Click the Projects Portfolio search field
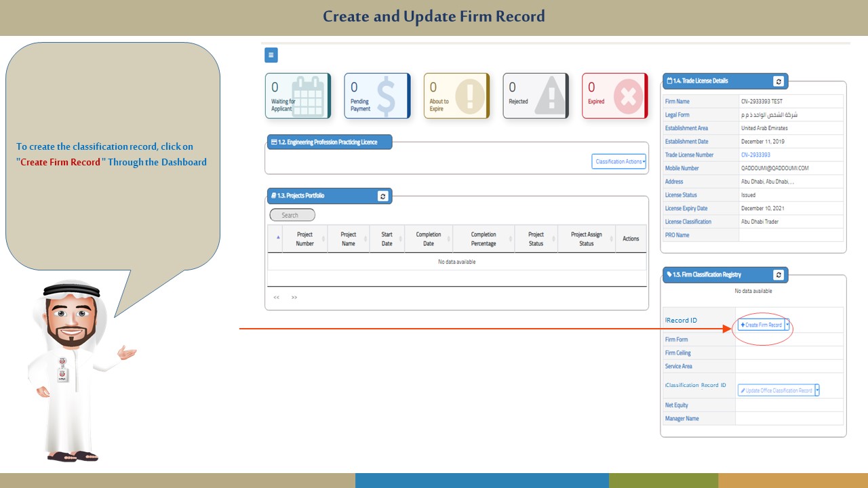 [x=292, y=216]
